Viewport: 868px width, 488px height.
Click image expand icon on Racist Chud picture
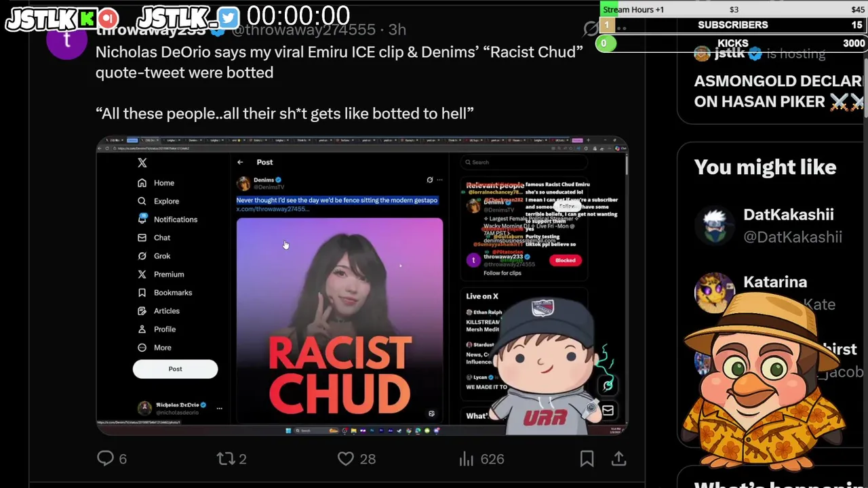(x=431, y=413)
